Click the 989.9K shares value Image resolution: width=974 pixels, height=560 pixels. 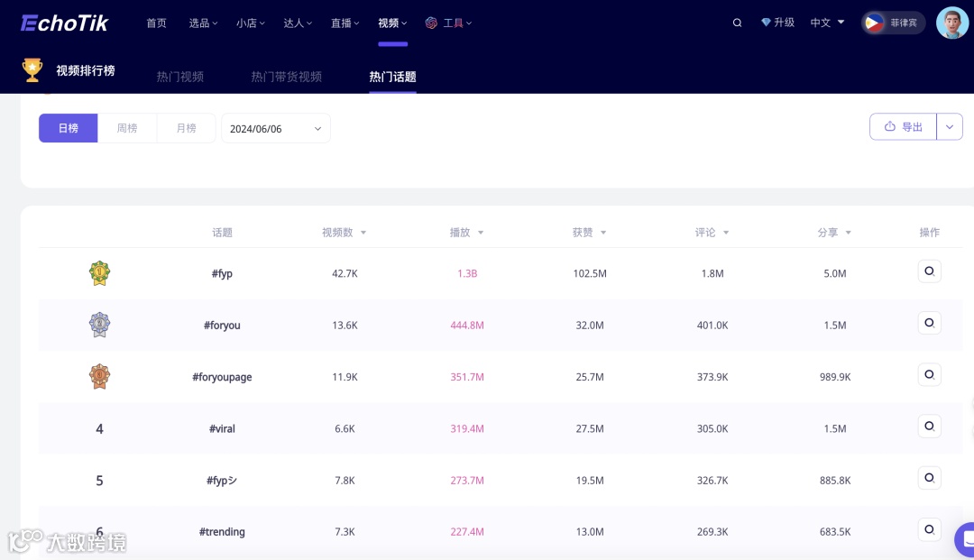835,377
